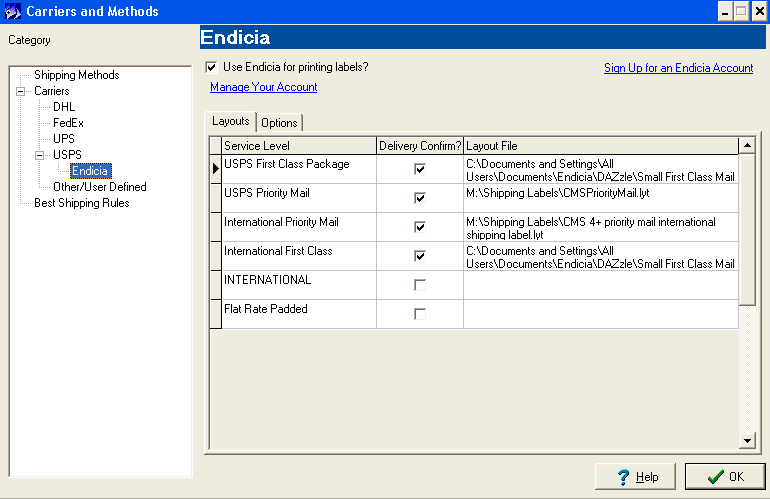The height and width of the screenshot is (499, 770).
Task: Click the empty layout file cell for INTERNATIONAL
Action: click(x=601, y=285)
